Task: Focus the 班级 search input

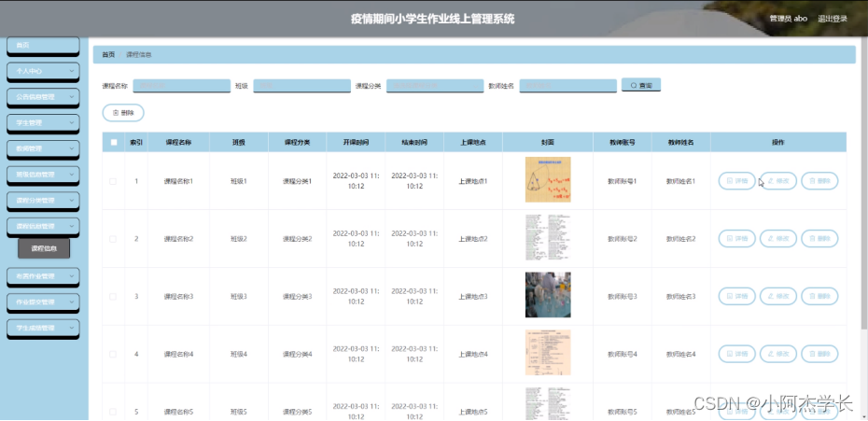Action: click(302, 86)
